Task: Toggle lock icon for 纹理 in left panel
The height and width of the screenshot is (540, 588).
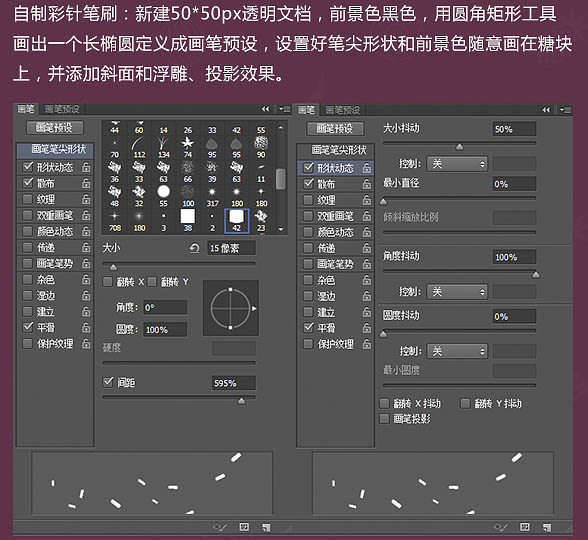Action: tap(86, 200)
